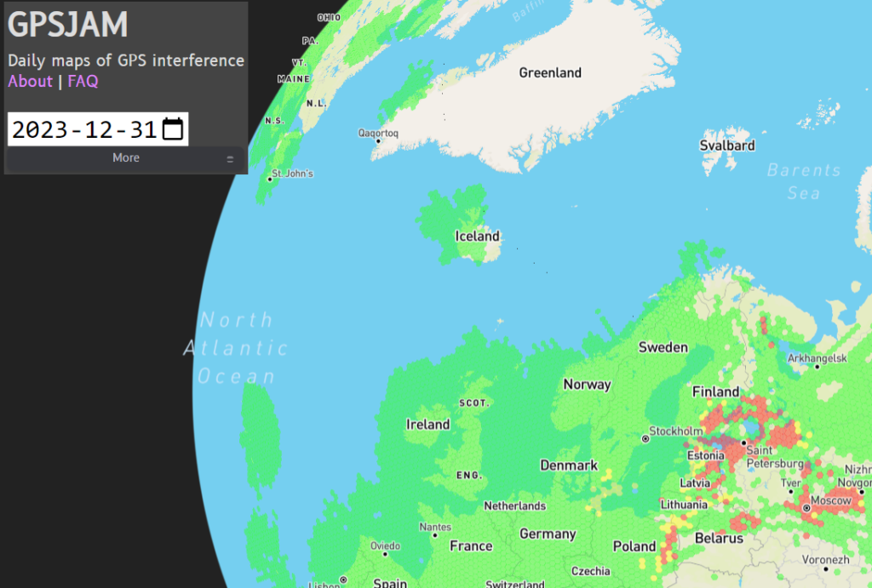Click the Qaqortoq city dot
Screen dimensions: 872x588
(378, 141)
